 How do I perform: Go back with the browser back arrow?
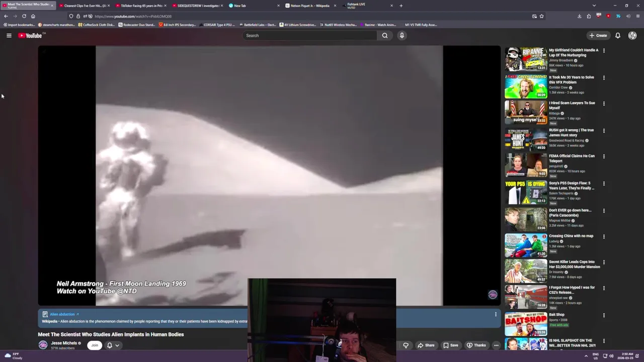[x=6, y=16]
